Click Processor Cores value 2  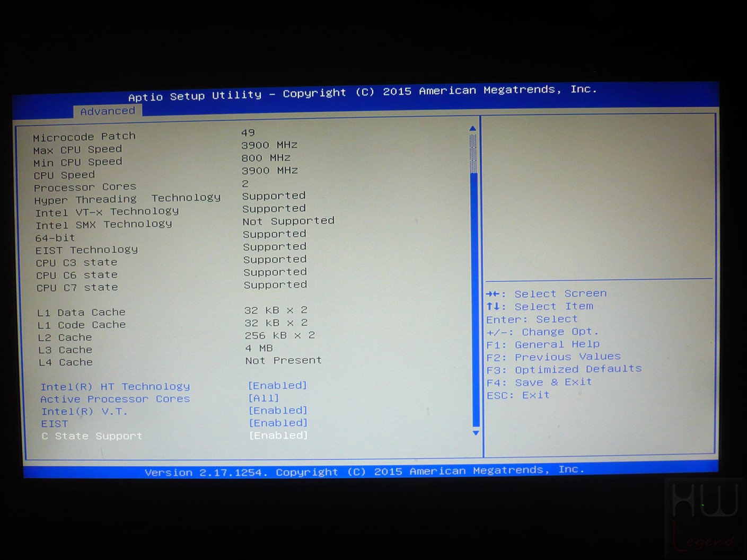(x=245, y=184)
